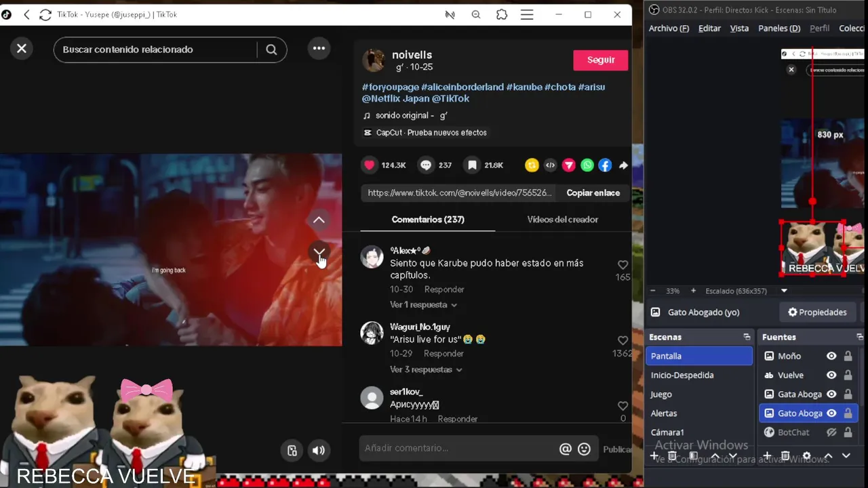
Task: Select the Inicio-Despedida scene
Action: coord(699,375)
